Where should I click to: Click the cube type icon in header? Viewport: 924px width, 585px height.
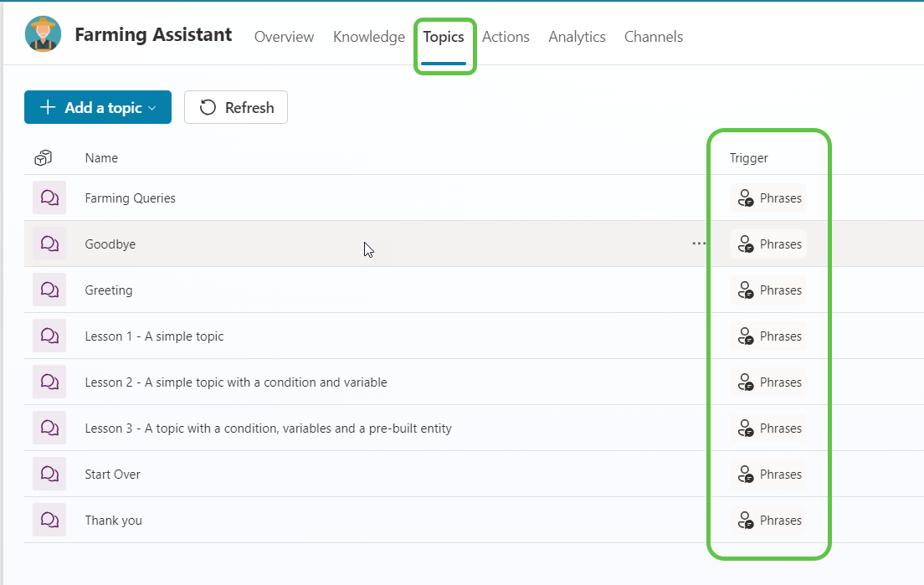point(44,158)
